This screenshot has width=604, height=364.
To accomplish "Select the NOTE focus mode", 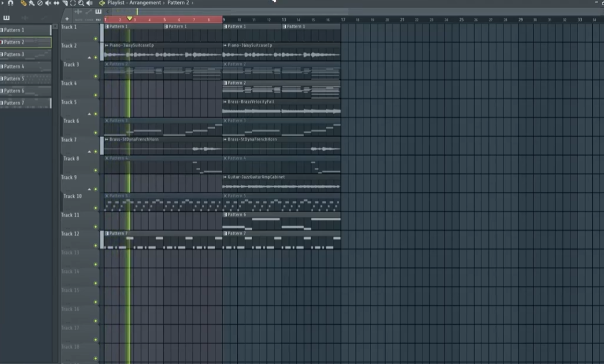I will pos(79,19).
